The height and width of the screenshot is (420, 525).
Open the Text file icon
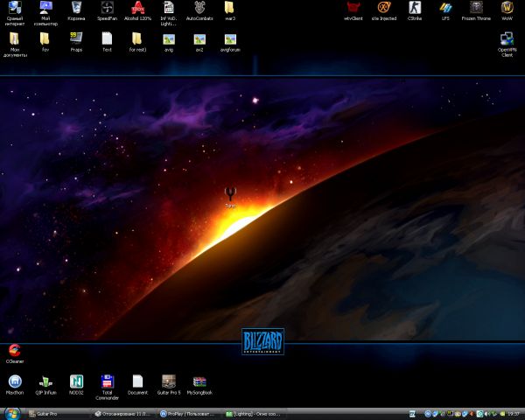107,42
